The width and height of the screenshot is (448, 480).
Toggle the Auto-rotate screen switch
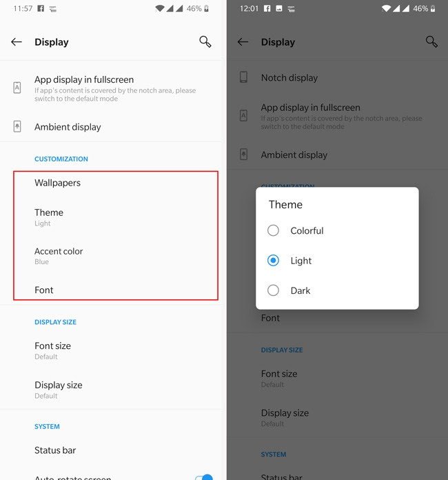pyautogui.click(x=204, y=477)
